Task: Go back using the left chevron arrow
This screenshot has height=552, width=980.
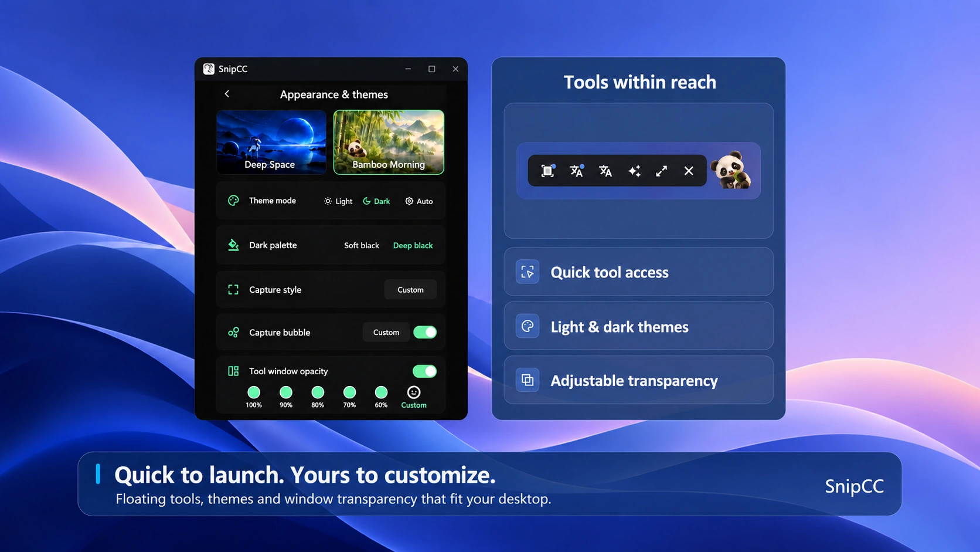Action: pyautogui.click(x=227, y=94)
